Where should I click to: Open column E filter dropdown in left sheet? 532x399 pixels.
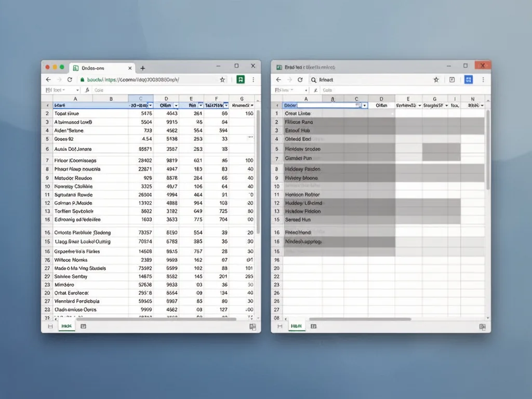tap(201, 105)
